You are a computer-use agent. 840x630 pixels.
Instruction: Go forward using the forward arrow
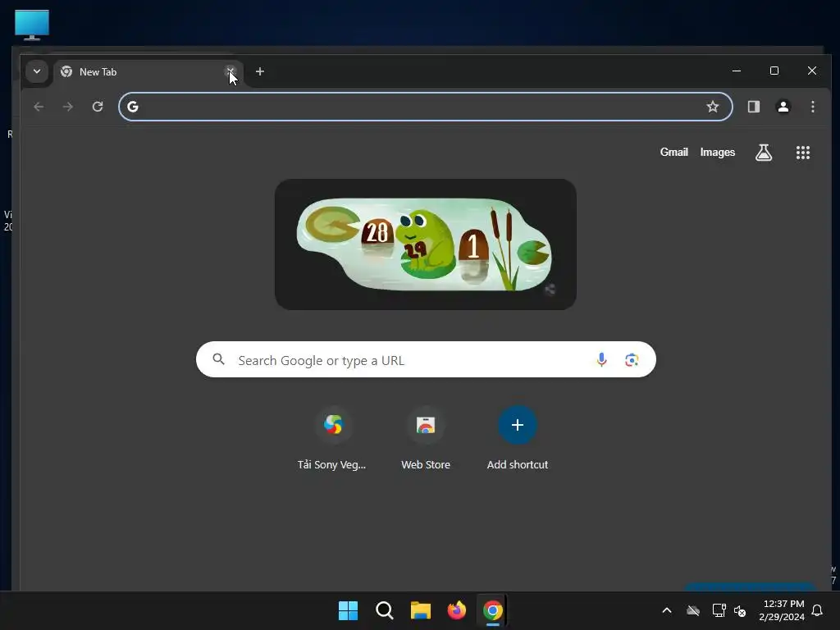click(67, 107)
